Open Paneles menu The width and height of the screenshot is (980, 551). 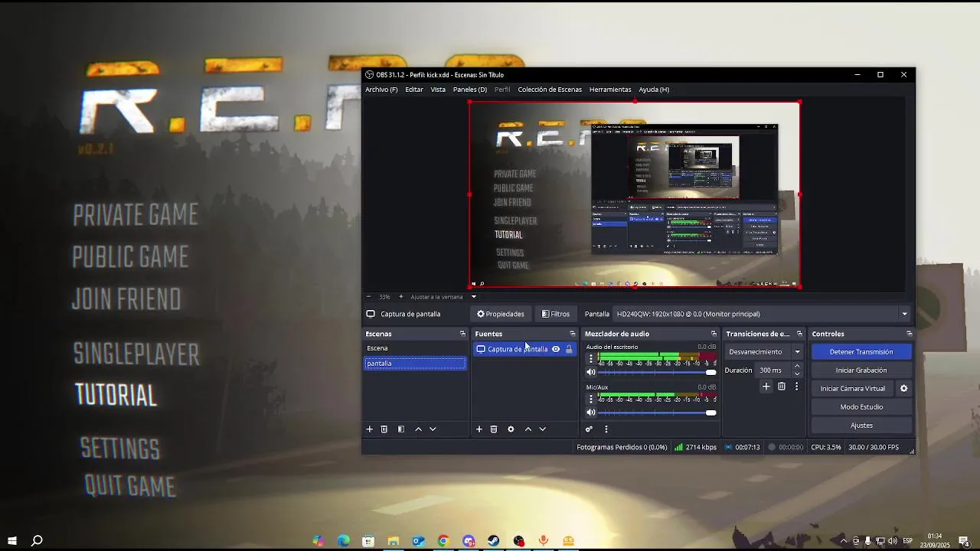point(470,90)
